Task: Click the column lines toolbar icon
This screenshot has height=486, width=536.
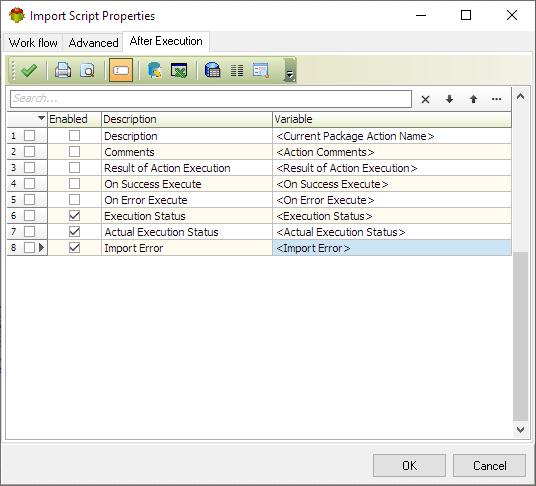Action: coord(237,70)
